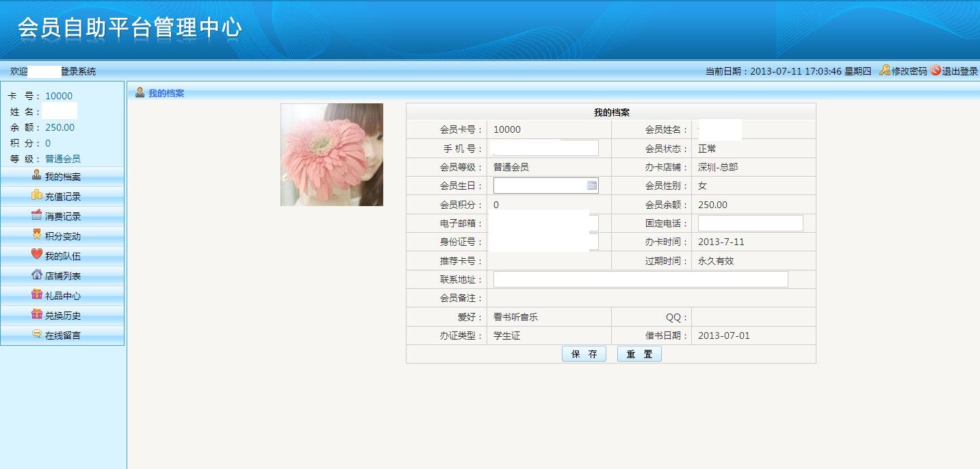980x469 pixels.
Task: Click 退出登录 to log out
Action: pyautogui.click(x=959, y=71)
